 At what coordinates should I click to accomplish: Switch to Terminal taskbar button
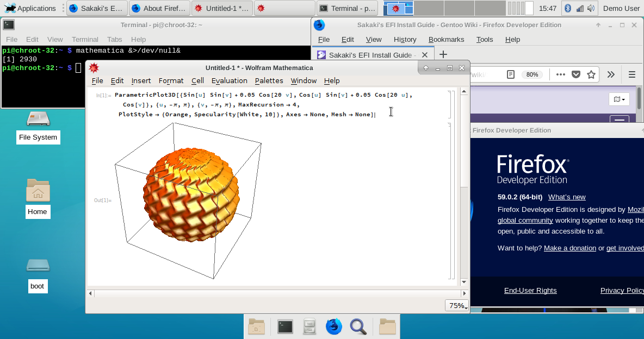pyautogui.click(x=348, y=8)
